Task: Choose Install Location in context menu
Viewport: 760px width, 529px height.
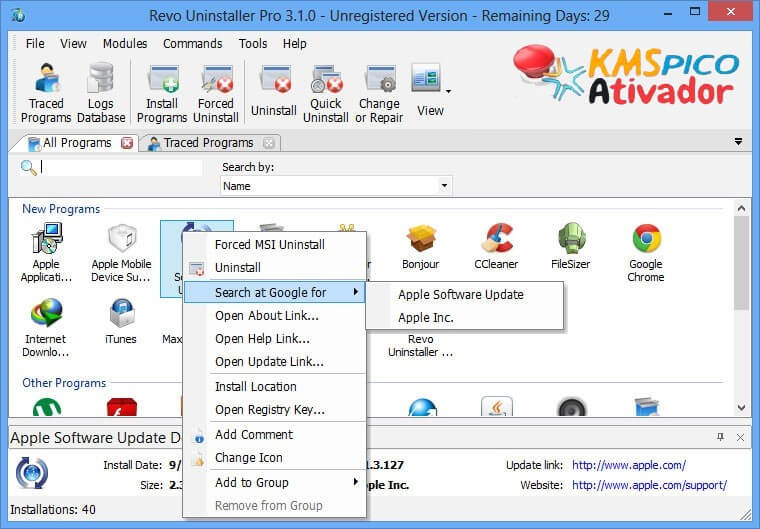Action: click(274, 386)
